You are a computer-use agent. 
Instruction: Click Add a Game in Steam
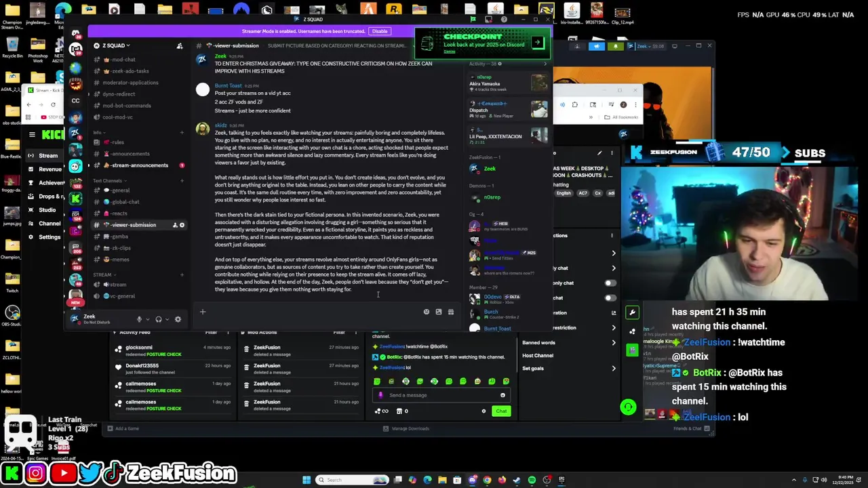(x=123, y=428)
